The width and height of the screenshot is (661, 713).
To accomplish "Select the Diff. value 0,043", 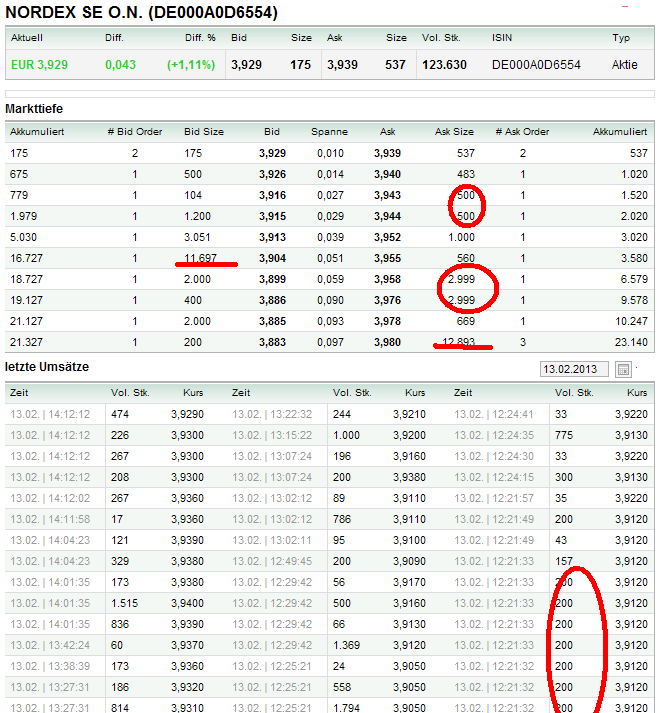I will coord(120,65).
